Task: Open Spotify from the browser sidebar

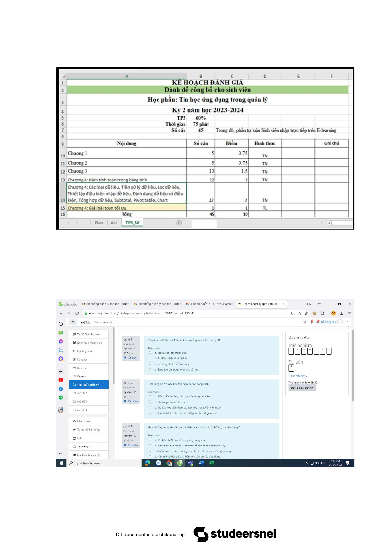Action: pyautogui.click(x=61, y=397)
